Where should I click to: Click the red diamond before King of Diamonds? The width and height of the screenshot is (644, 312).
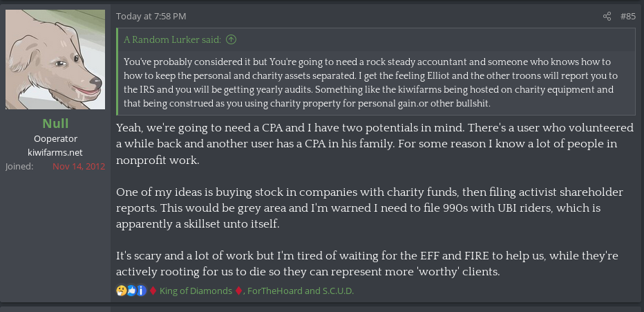click(x=153, y=291)
